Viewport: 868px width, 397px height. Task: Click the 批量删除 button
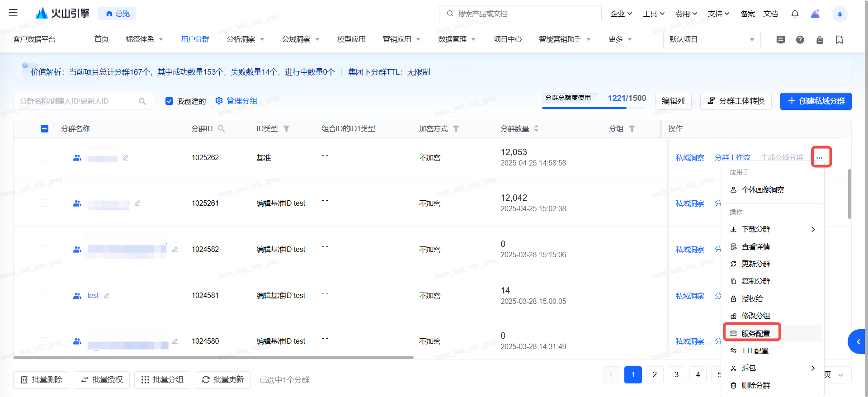coord(41,380)
